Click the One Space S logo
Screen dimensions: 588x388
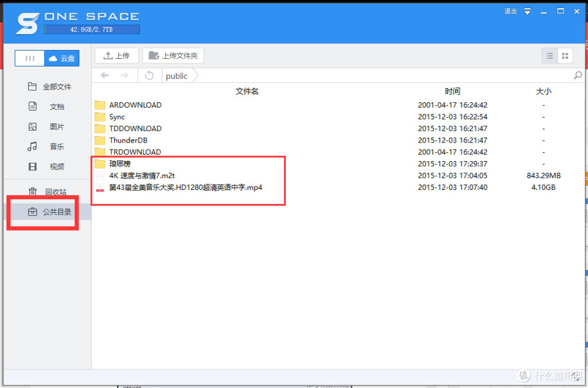[x=27, y=23]
